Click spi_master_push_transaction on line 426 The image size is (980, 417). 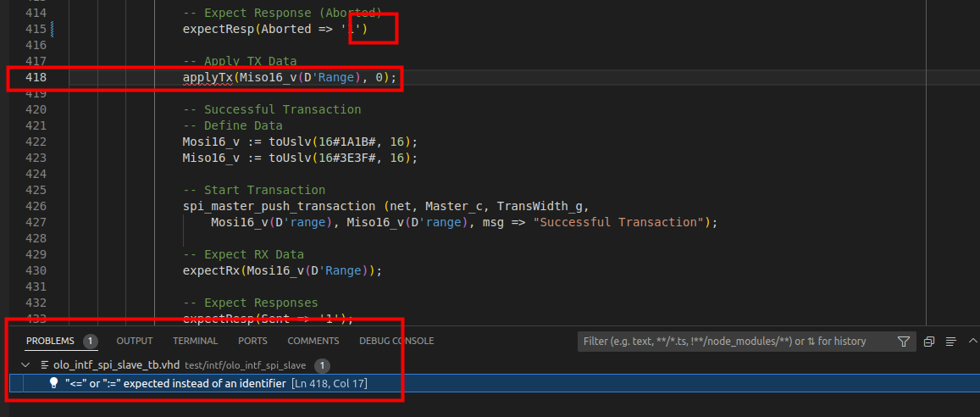click(280, 206)
